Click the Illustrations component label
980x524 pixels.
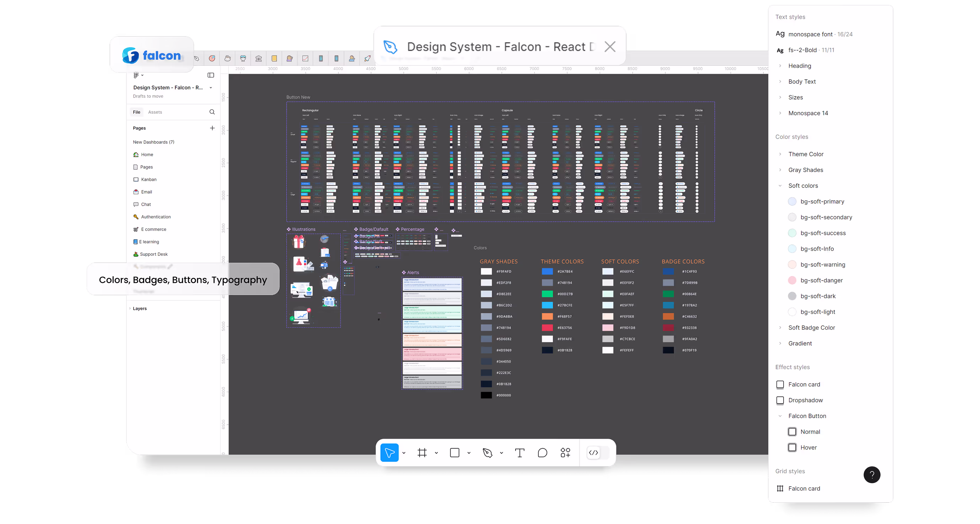tap(301, 229)
